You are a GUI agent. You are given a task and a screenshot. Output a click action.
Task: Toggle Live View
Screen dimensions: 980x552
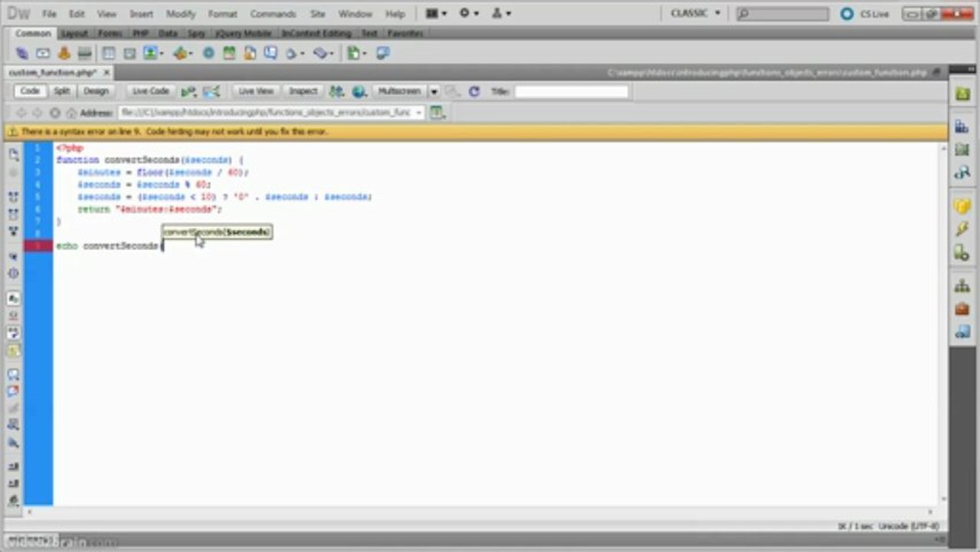click(x=256, y=91)
